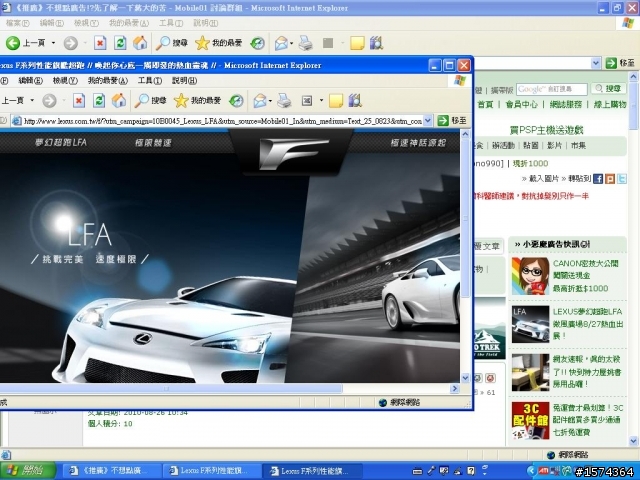Stop loading in back Mobile01 window

click(x=100, y=43)
